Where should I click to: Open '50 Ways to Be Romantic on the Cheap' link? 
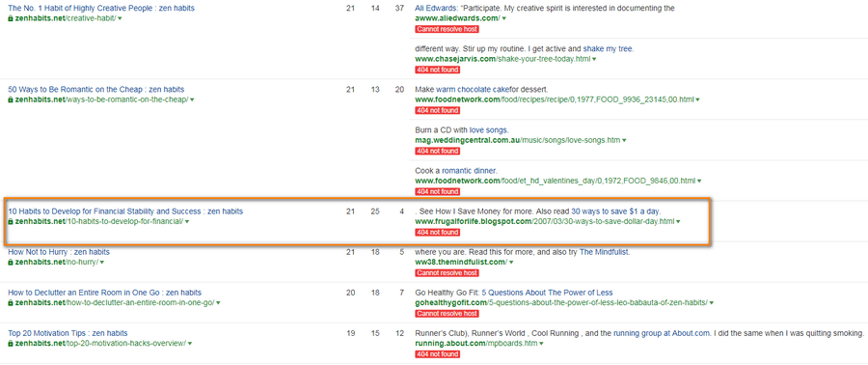96,89
